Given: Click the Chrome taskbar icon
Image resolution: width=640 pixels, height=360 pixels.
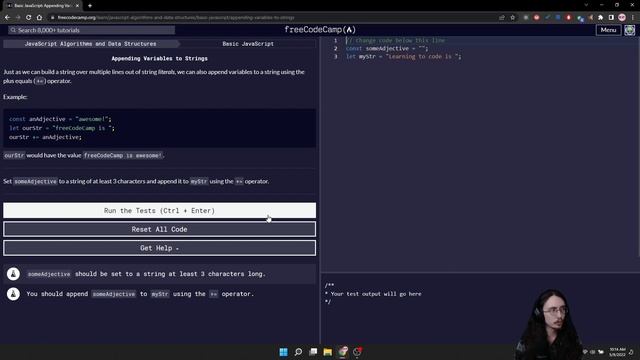Looking at the screenshot, I should click(x=343, y=352).
